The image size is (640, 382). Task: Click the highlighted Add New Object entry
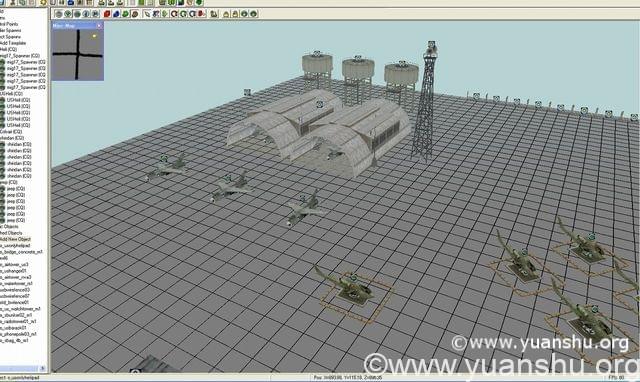pyautogui.click(x=15, y=239)
